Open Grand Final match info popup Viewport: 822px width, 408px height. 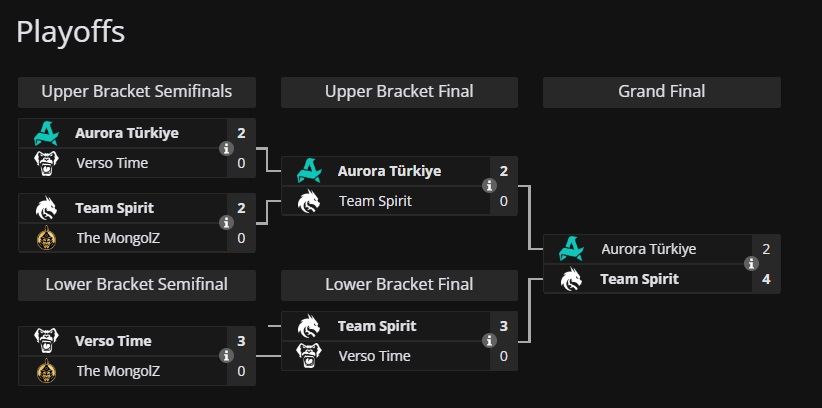[x=751, y=264]
